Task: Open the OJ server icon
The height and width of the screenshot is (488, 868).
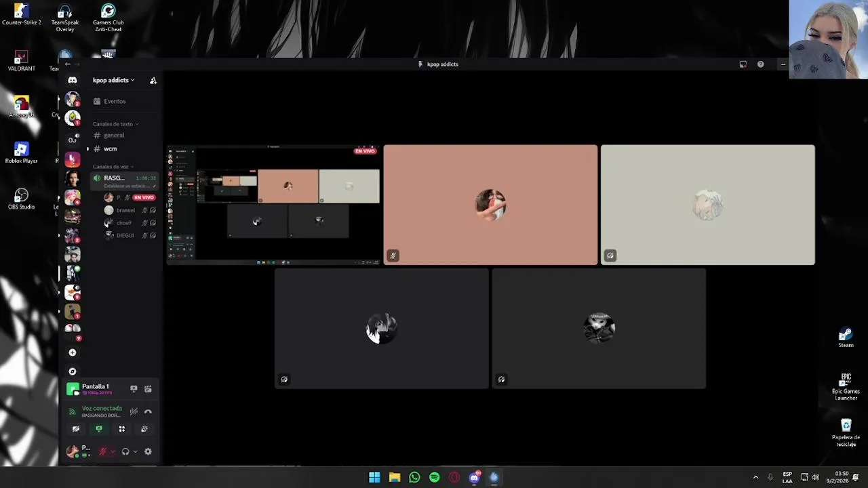Action: tap(73, 140)
